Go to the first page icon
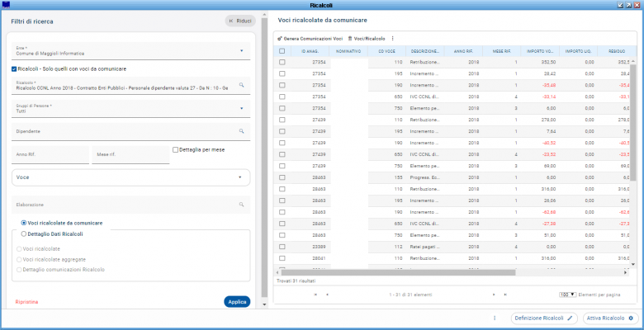Screen dimensions: 644x330 click(315, 295)
